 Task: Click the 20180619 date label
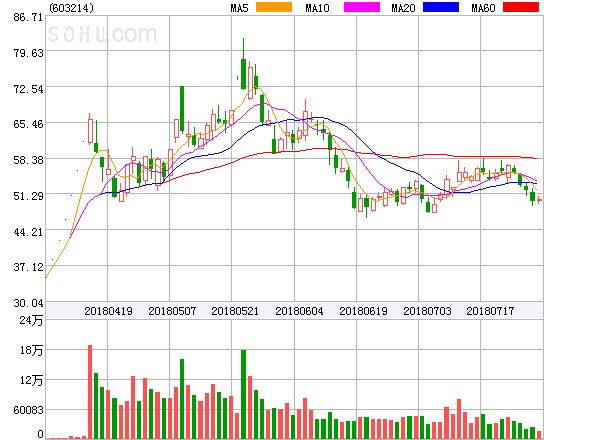[363, 311]
